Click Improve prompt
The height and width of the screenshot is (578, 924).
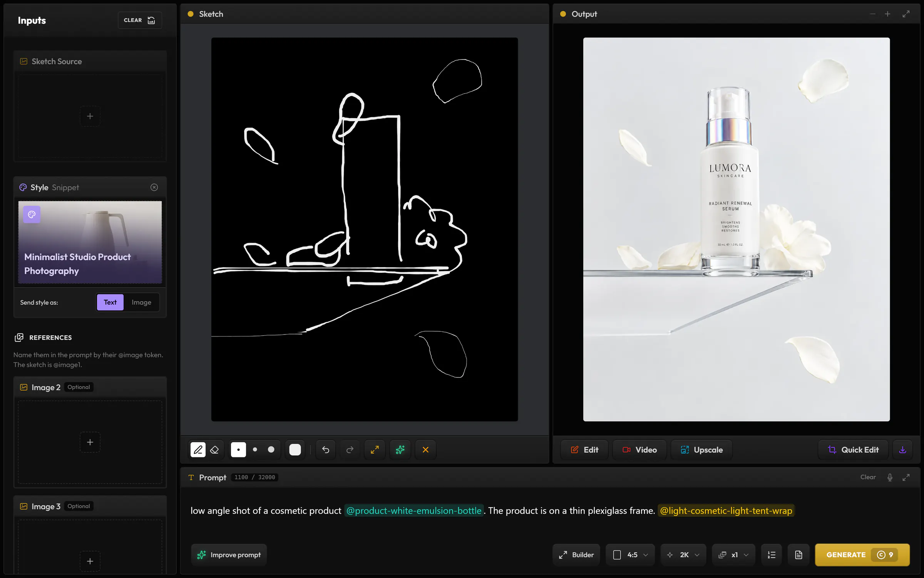[x=229, y=555]
